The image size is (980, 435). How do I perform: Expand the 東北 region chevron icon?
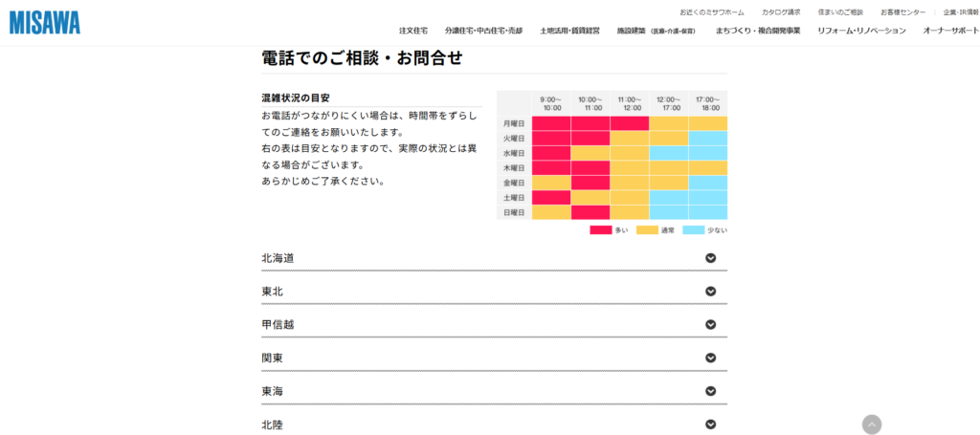coord(710,292)
